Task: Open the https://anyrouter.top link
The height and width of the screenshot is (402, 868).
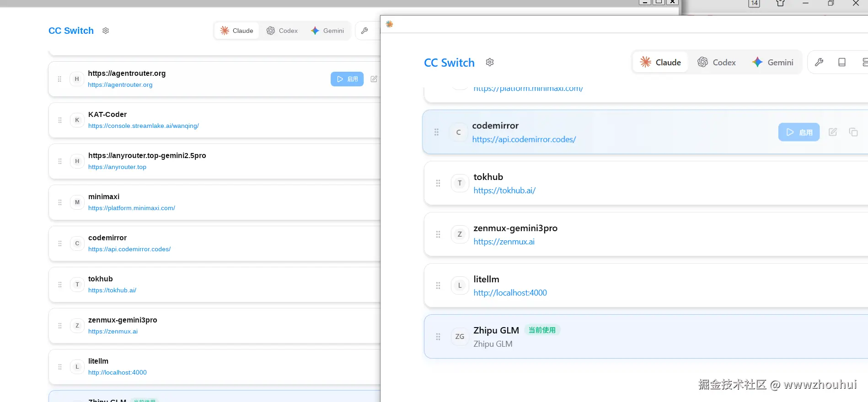Action: tap(117, 167)
